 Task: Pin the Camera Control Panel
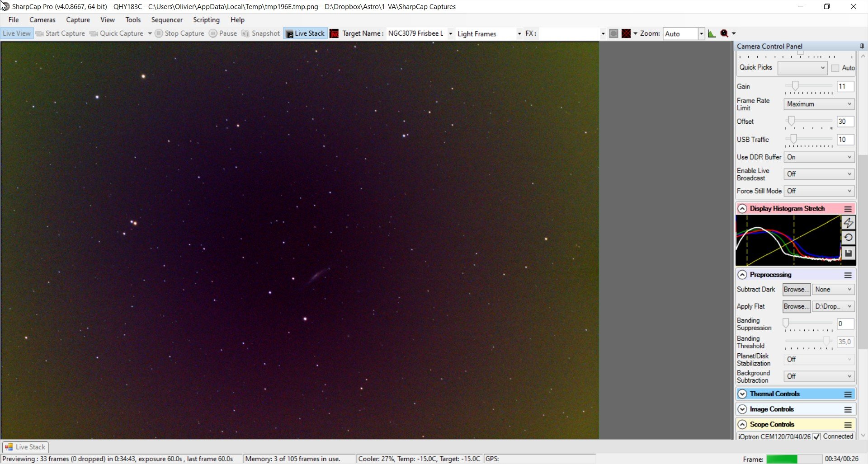(x=862, y=46)
